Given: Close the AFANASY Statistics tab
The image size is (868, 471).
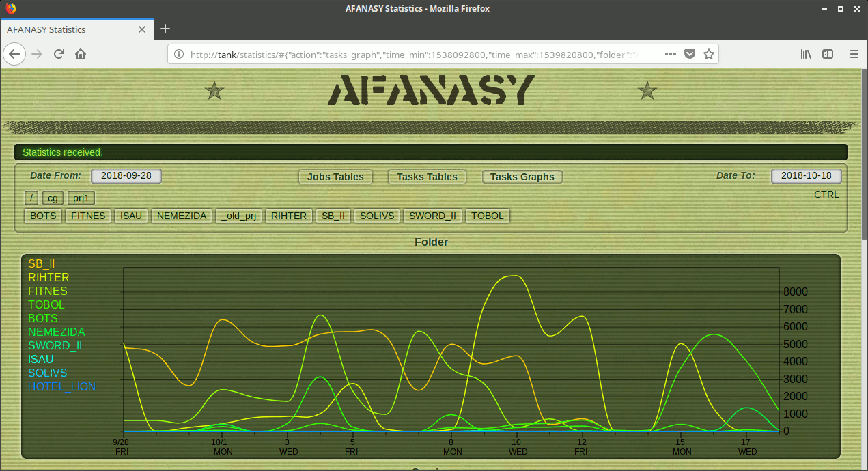Looking at the screenshot, I should tap(142, 29).
